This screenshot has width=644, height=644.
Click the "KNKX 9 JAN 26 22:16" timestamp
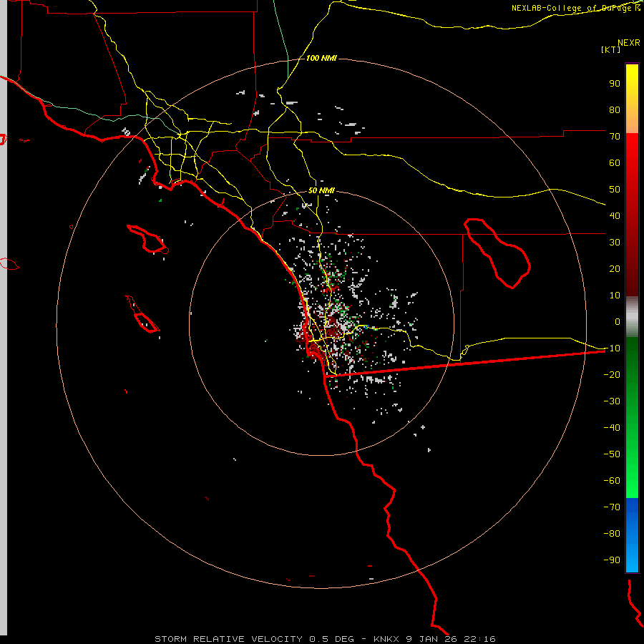click(434, 639)
